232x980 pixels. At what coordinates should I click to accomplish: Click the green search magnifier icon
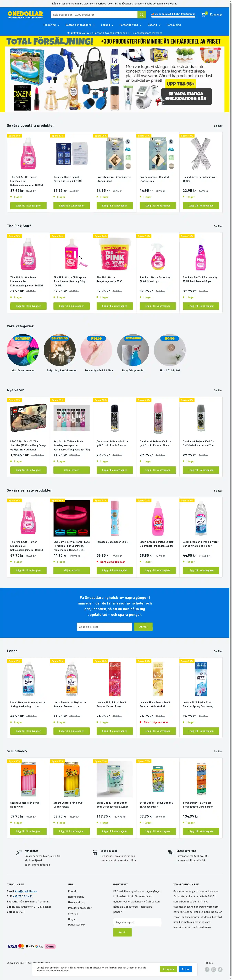click(x=141, y=14)
